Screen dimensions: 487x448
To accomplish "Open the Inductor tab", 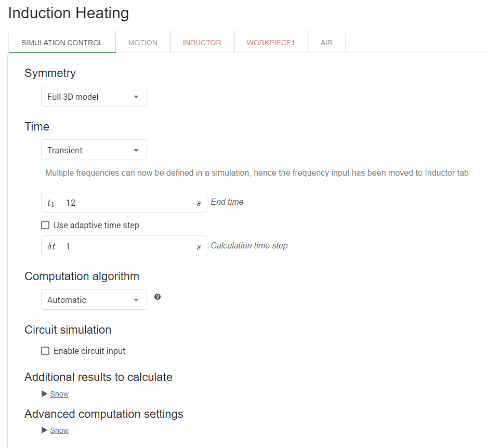I will (202, 43).
